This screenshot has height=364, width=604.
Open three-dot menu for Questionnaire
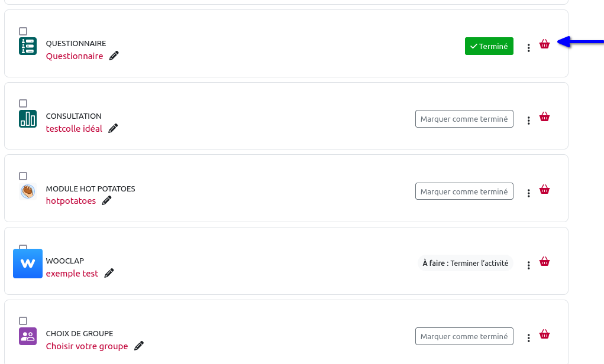point(528,48)
